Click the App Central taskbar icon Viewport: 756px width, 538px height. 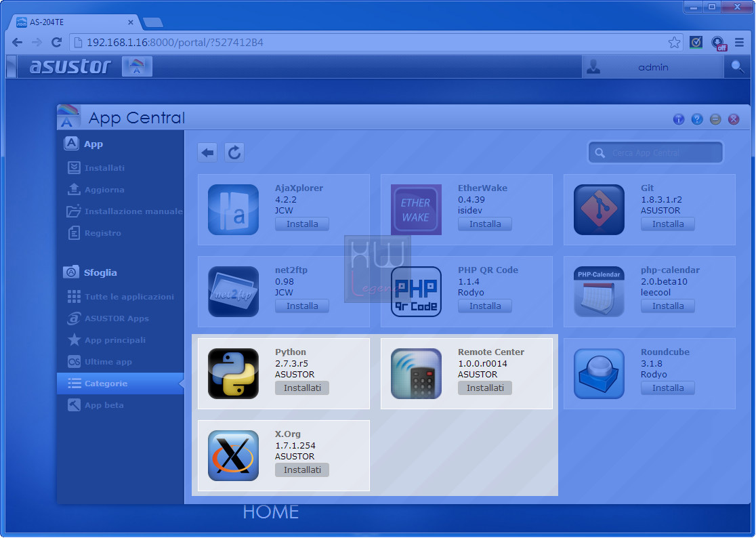[137, 66]
